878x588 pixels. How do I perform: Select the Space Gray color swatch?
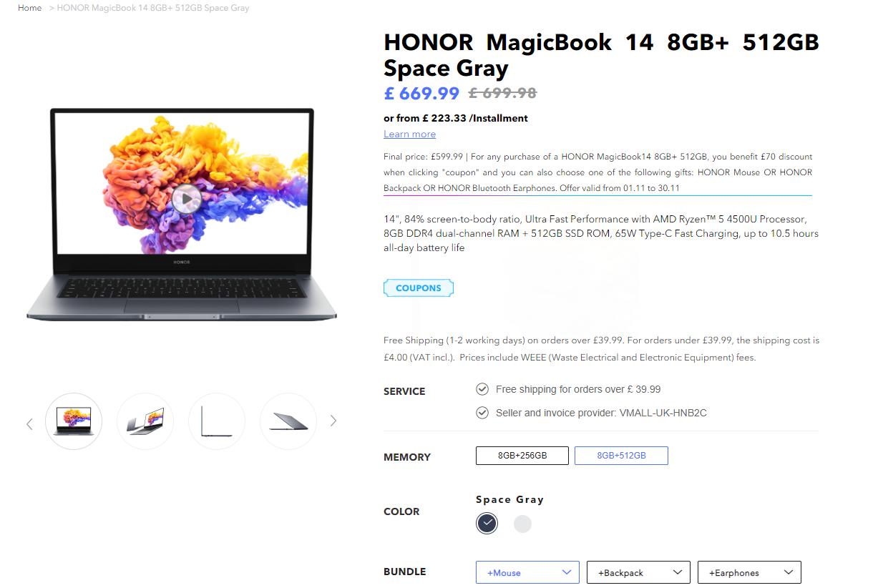coord(487,524)
